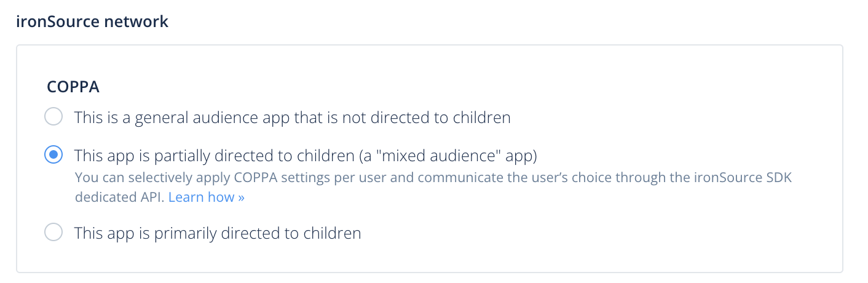The width and height of the screenshot is (868, 283).
Task: Click the word "Learn" in blue link
Action: (x=184, y=197)
